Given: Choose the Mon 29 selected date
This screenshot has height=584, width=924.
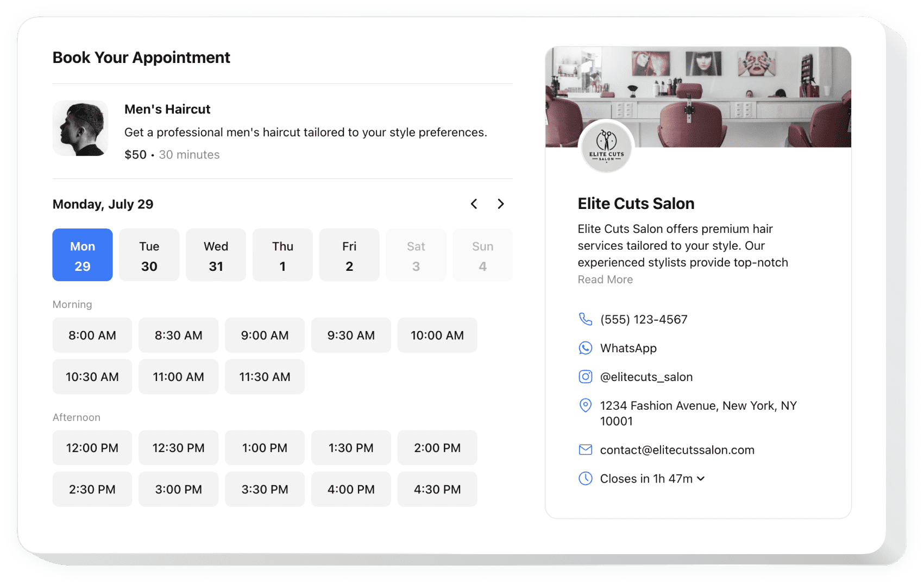Looking at the screenshot, I should [x=83, y=255].
